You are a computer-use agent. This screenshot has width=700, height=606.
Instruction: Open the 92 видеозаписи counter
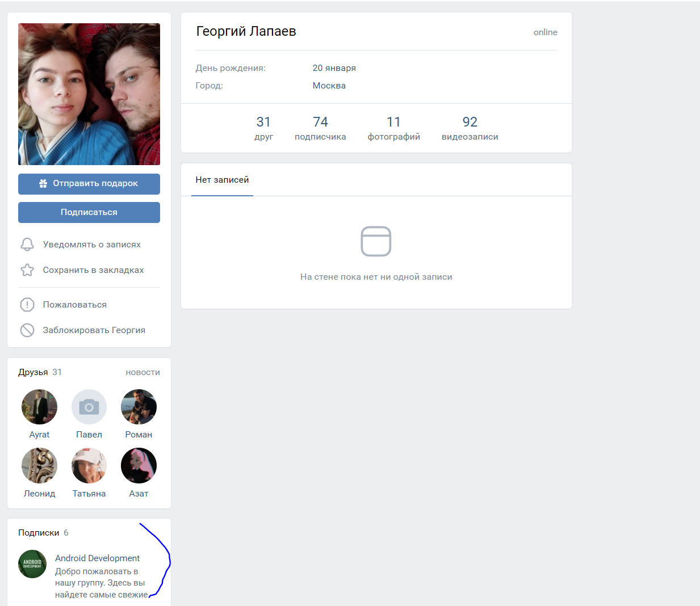point(470,128)
